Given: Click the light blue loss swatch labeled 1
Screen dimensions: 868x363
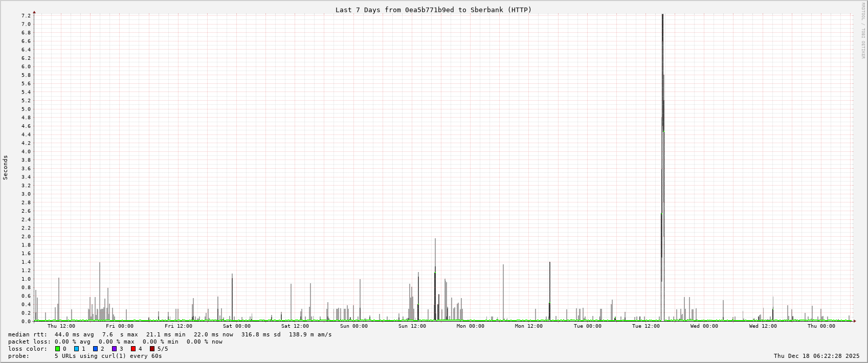Looking at the screenshot, I should click(x=76, y=349).
